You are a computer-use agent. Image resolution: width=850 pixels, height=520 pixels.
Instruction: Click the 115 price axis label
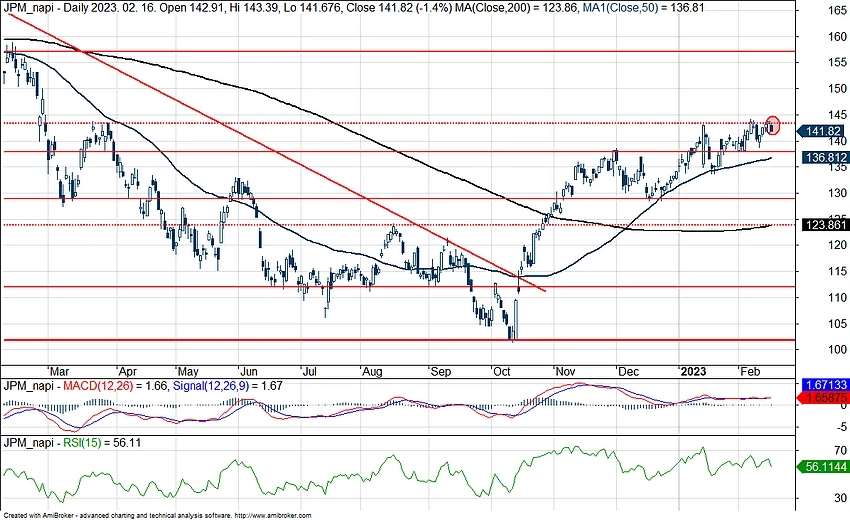click(837, 271)
